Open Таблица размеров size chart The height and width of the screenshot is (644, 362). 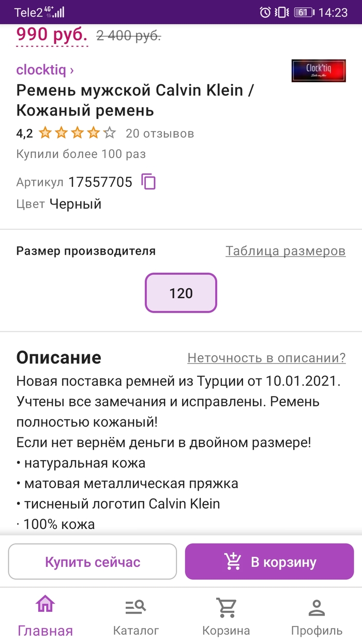285,251
